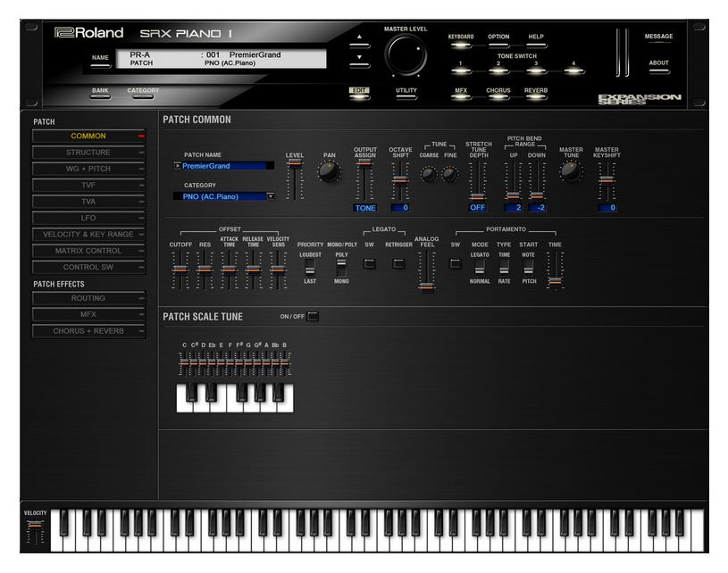Screen dimensions: 728x573
Task: Turn the Master Level knob
Action: pos(406,55)
